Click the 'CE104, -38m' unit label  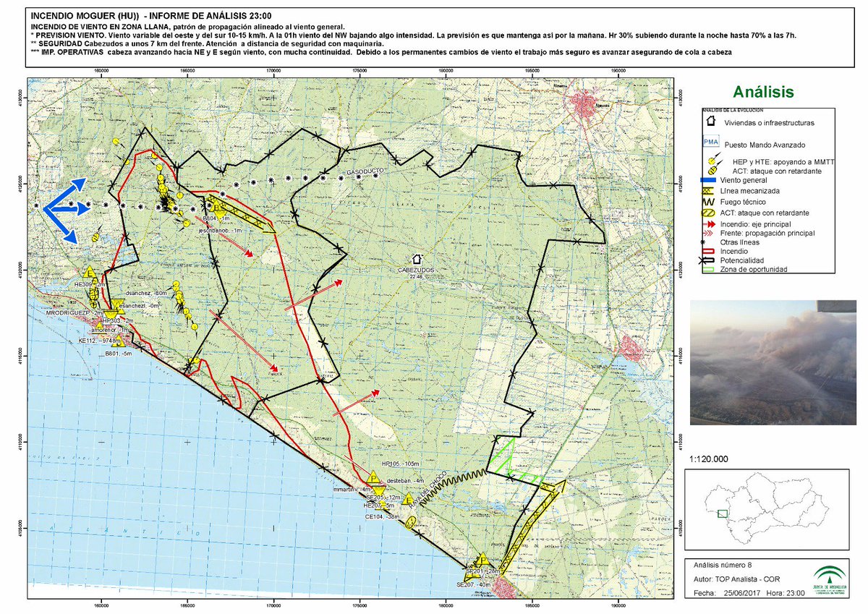point(383,517)
